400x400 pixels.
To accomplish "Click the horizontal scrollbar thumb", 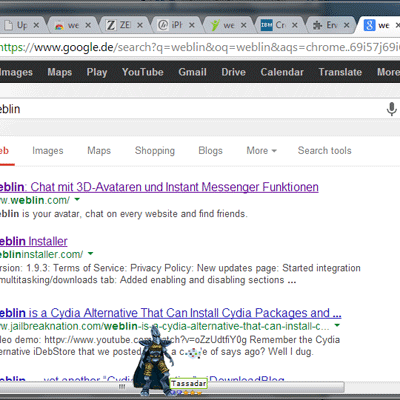I will 172,387.
